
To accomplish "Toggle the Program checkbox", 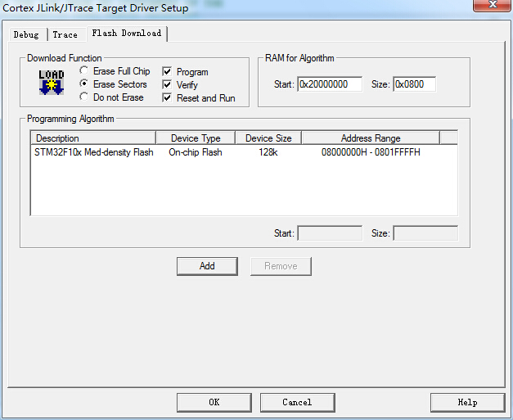I will pos(167,72).
